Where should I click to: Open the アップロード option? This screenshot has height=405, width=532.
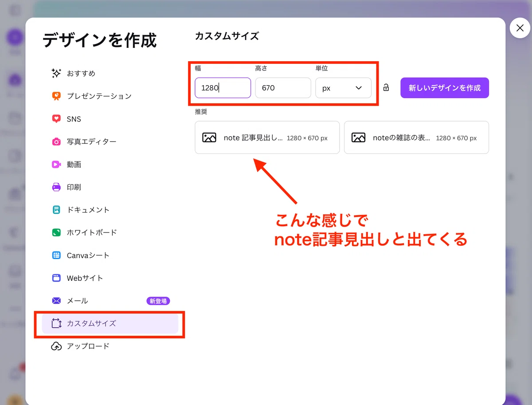[110, 346]
